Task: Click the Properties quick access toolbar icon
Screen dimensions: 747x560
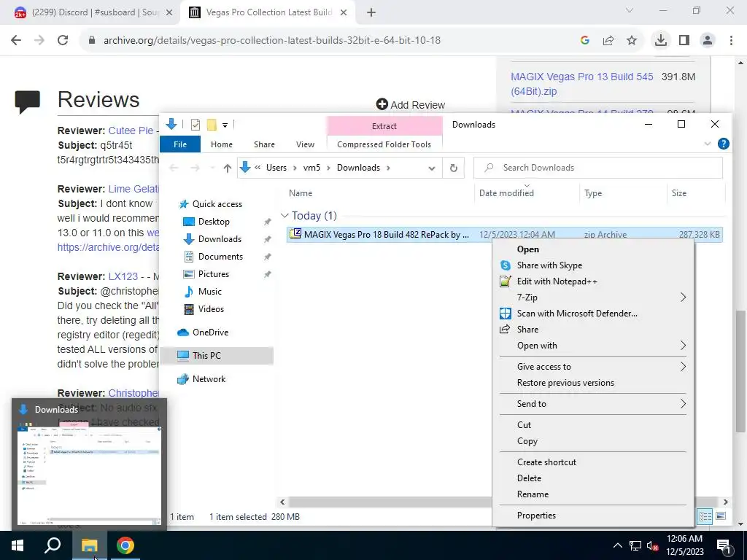Action: (x=196, y=125)
